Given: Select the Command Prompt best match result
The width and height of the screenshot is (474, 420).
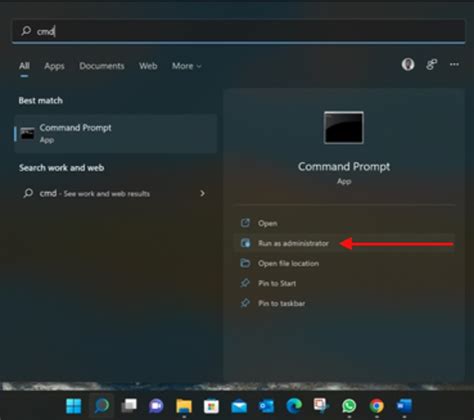Looking at the screenshot, I should [116, 134].
